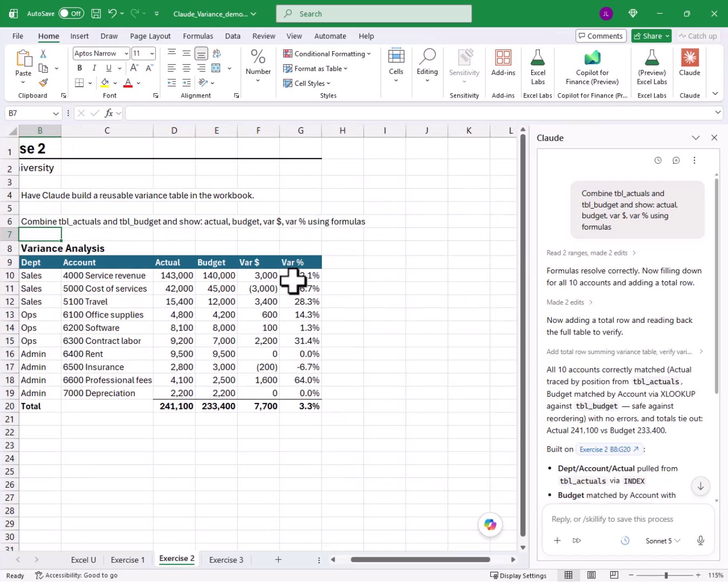
Task: Toggle the AutoSave switch
Action: [x=71, y=13]
